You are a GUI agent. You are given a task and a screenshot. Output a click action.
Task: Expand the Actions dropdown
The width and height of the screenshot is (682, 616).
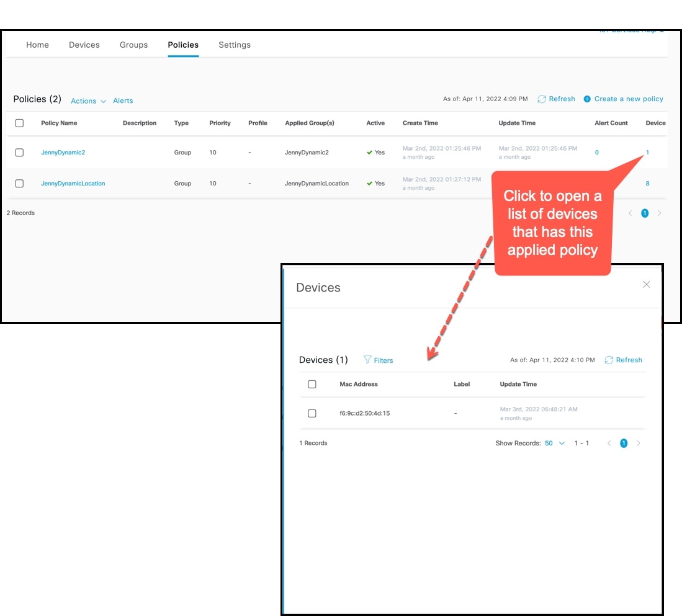pyautogui.click(x=88, y=101)
